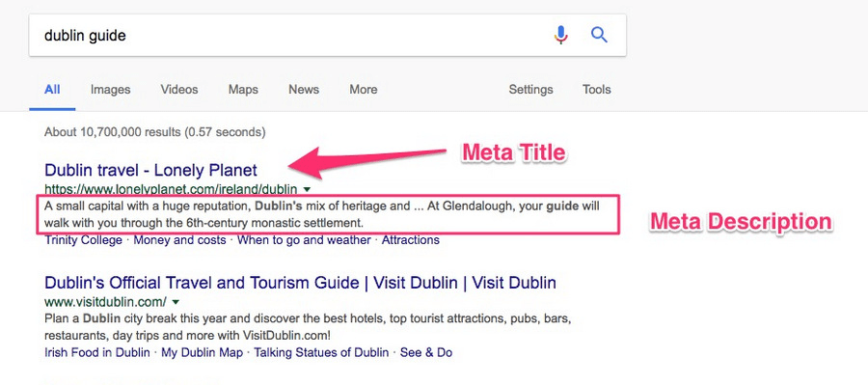This screenshot has width=868, height=385.
Task: Click the blue magnifying glass search icon
Action: (x=599, y=36)
